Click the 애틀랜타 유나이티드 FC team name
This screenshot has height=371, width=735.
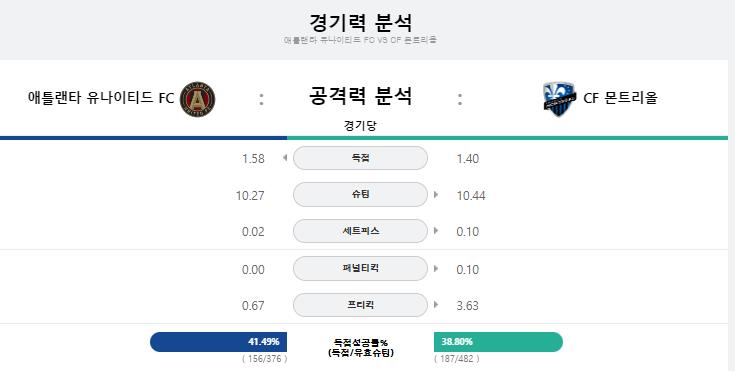coord(101,98)
